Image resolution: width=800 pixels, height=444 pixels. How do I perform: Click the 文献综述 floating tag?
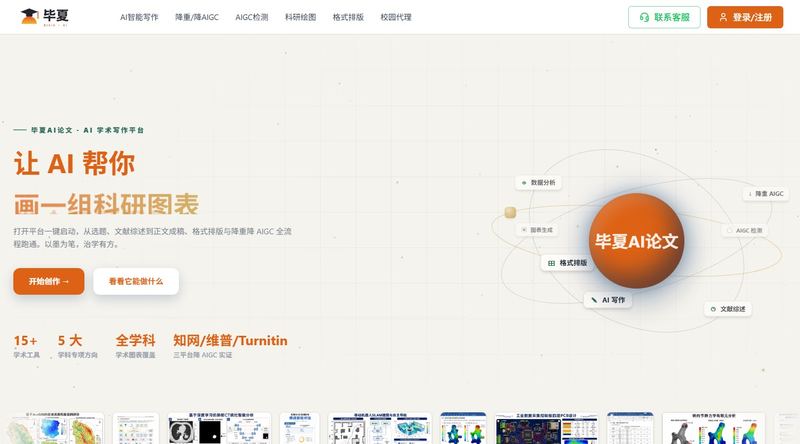pos(728,309)
